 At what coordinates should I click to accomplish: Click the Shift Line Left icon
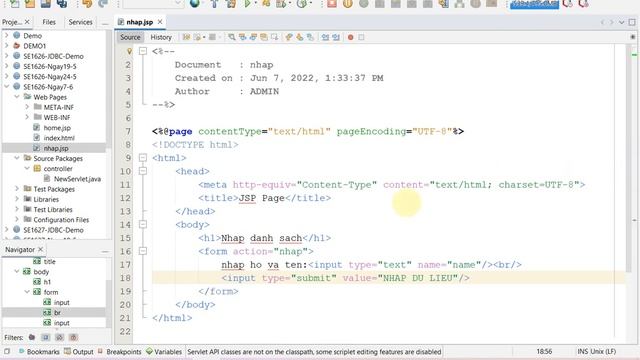[325, 37]
